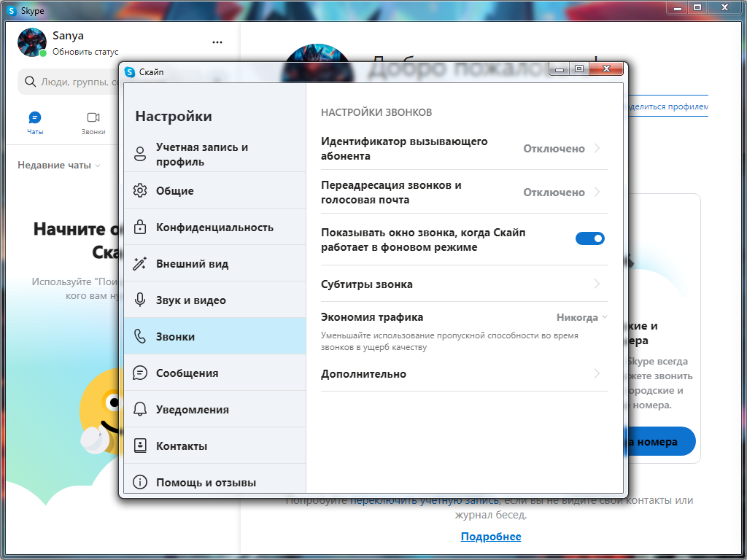Click 'Идентификатор вызывающего абонента' label
This screenshot has width=747, height=560.
(x=404, y=149)
